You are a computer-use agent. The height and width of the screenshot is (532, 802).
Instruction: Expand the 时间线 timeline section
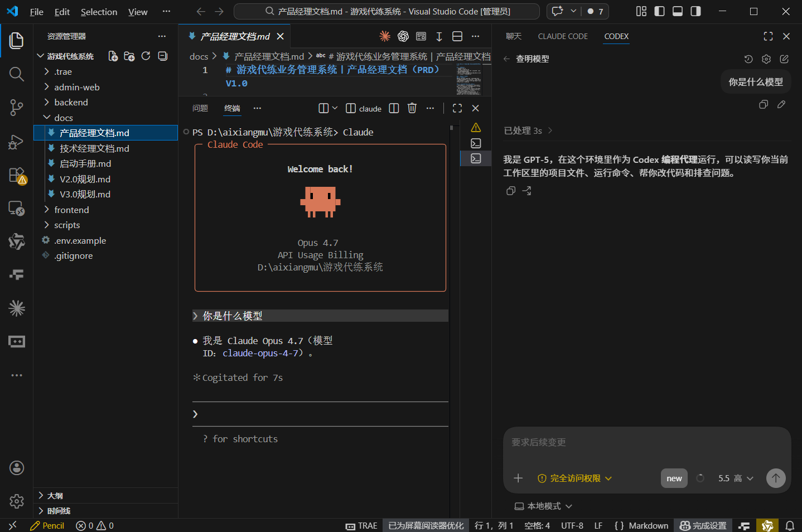[x=106, y=511]
